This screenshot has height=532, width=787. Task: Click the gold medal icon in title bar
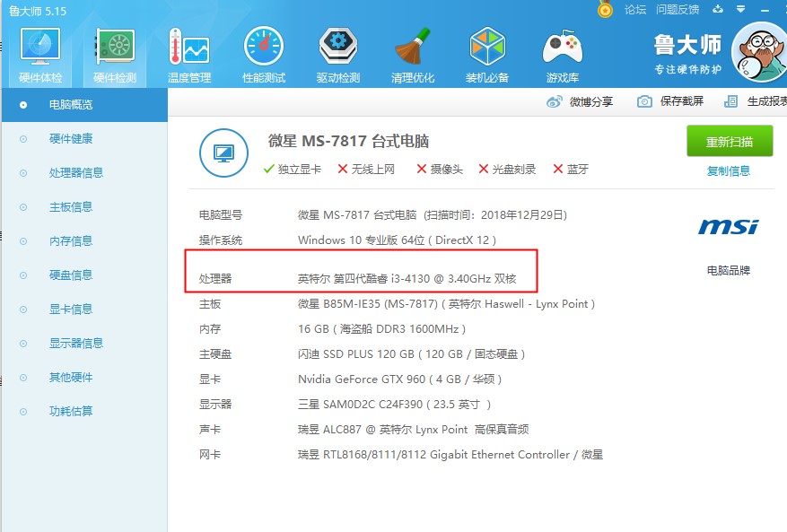click(606, 10)
